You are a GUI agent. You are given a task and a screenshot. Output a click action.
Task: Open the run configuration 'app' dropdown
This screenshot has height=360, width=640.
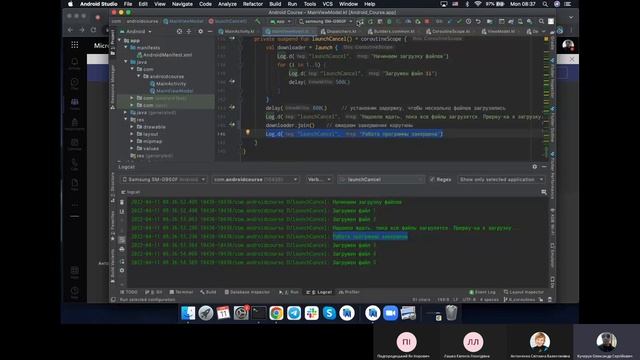[280, 21]
